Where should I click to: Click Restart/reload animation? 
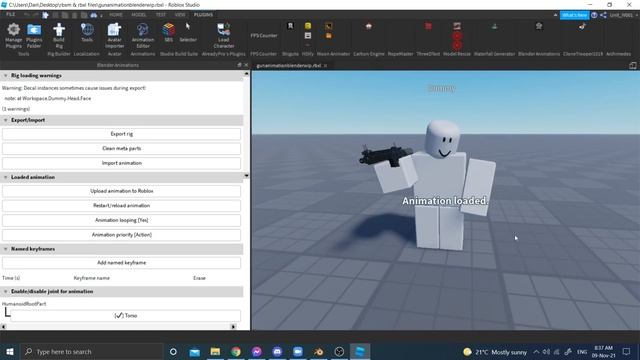click(x=122, y=206)
